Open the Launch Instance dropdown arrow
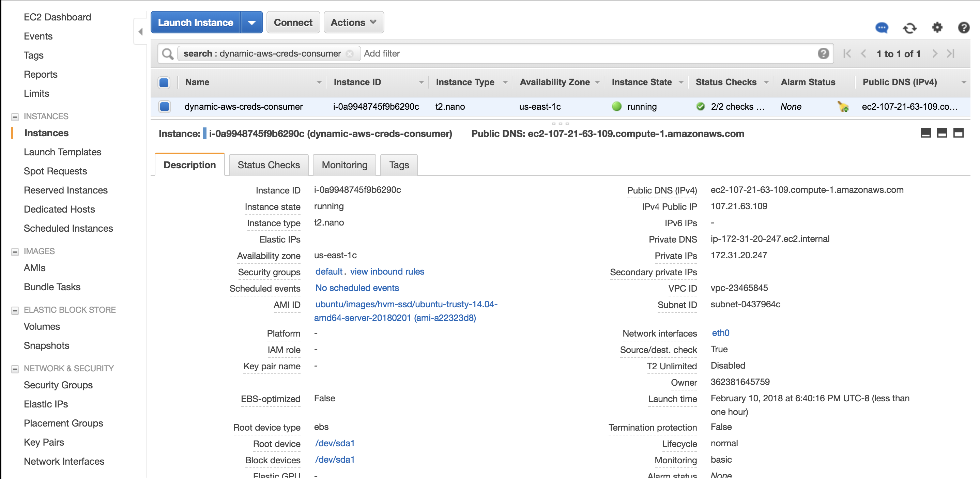Screen dimensions: 980x479 pyautogui.click(x=251, y=22)
